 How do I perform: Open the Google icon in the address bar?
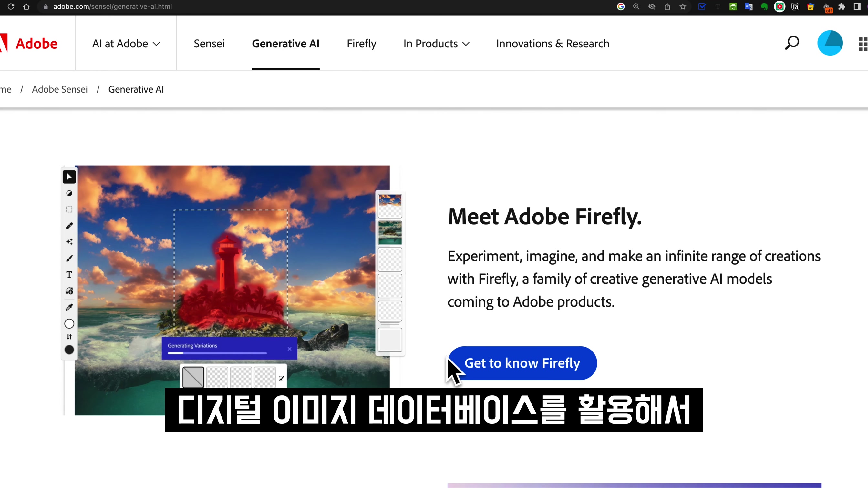pos(621,6)
